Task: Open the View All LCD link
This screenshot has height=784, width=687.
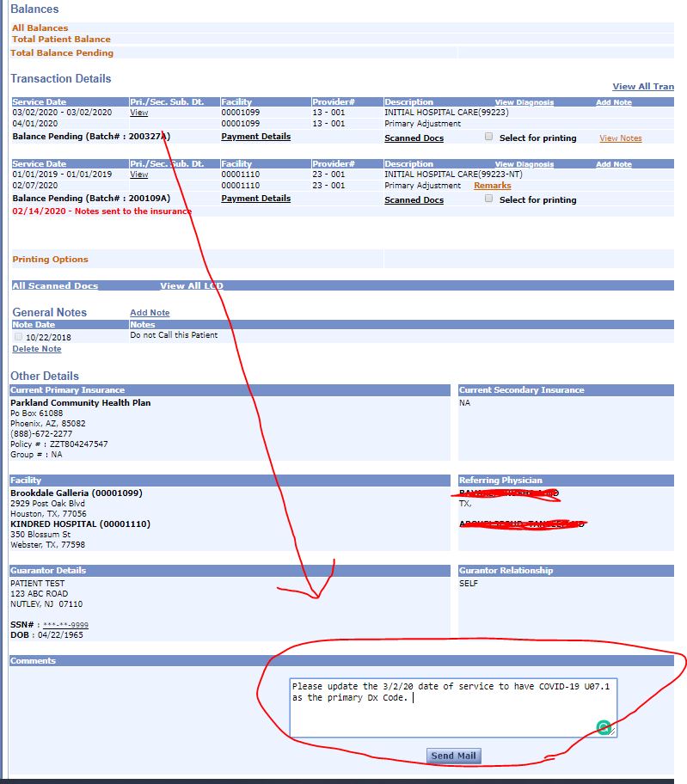Action: pos(192,286)
